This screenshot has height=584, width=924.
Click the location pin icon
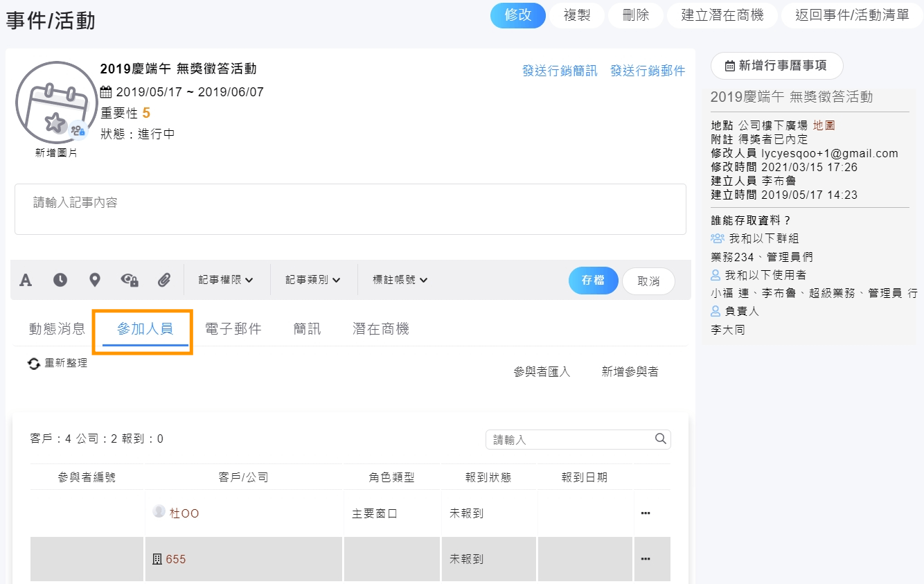click(95, 280)
